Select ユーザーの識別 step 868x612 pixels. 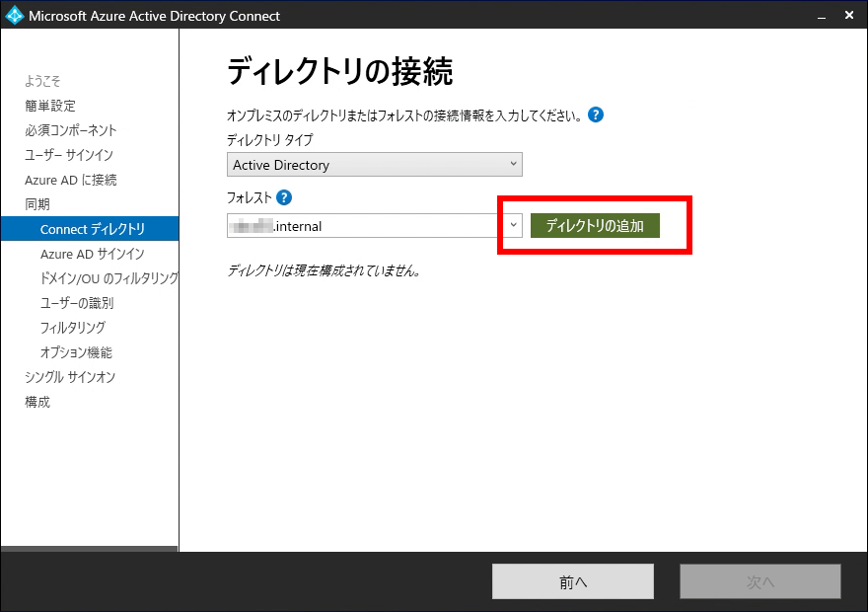77,303
